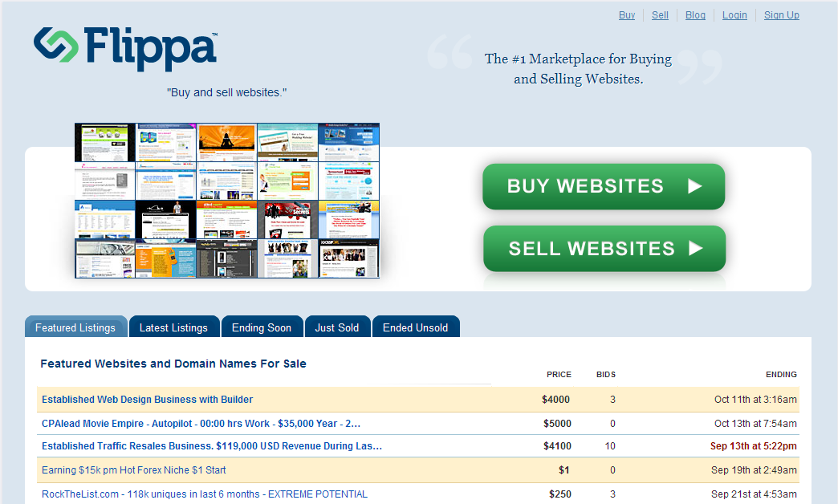Click the $5000 price value

[x=557, y=423]
